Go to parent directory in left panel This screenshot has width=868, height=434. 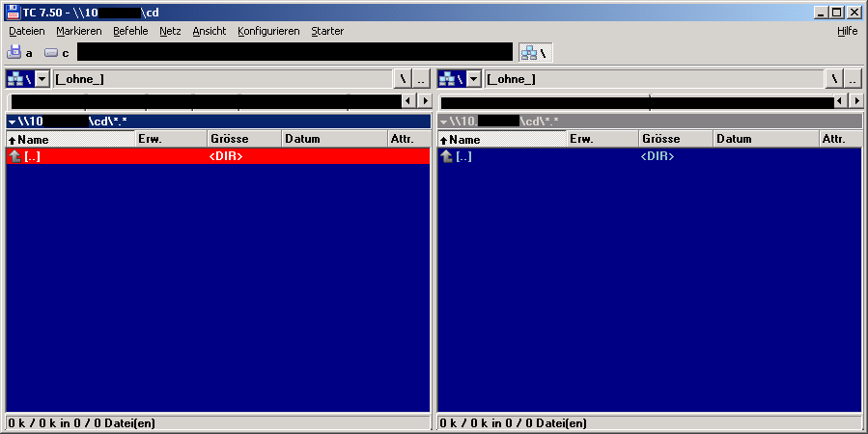click(421, 79)
